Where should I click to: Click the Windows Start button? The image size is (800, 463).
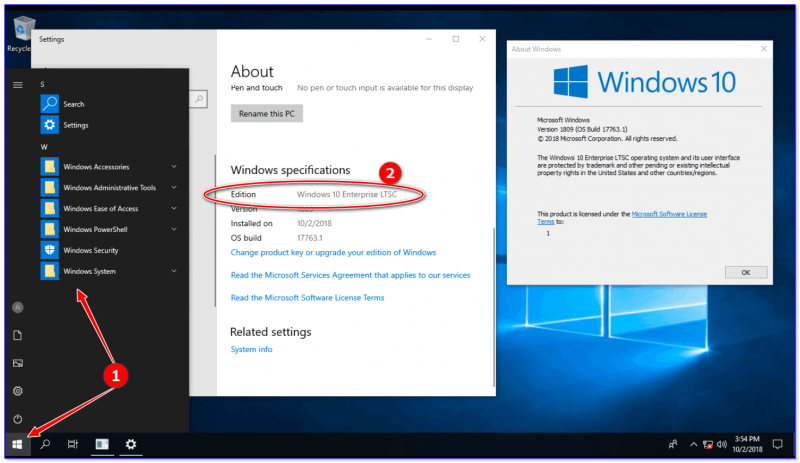coord(17,444)
